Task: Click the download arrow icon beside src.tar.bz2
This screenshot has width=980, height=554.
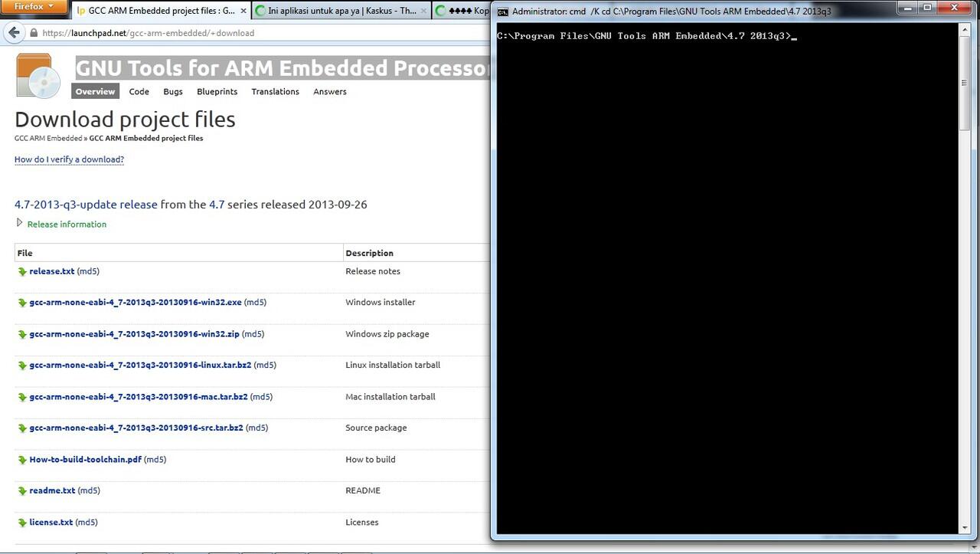Action: pos(22,428)
